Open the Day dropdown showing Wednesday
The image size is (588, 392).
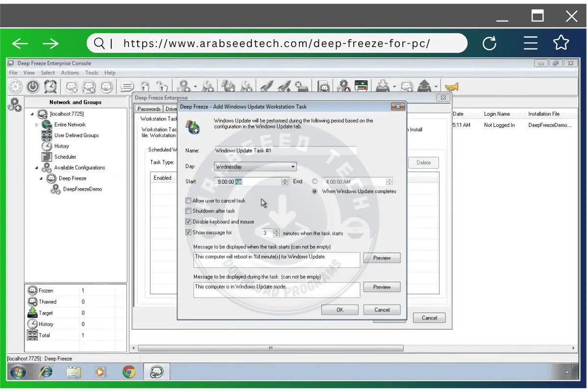[292, 167]
